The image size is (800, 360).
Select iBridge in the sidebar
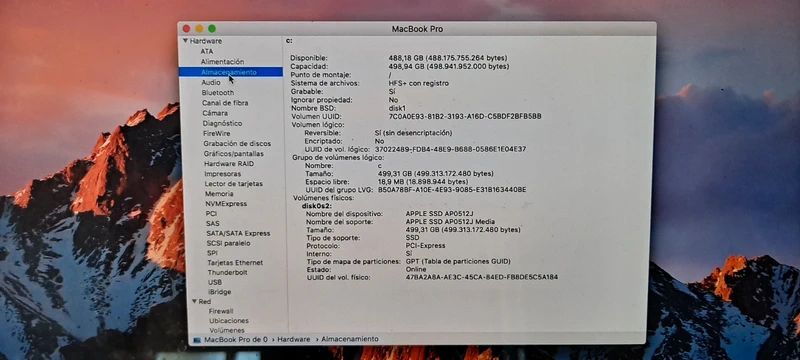tap(220, 292)
